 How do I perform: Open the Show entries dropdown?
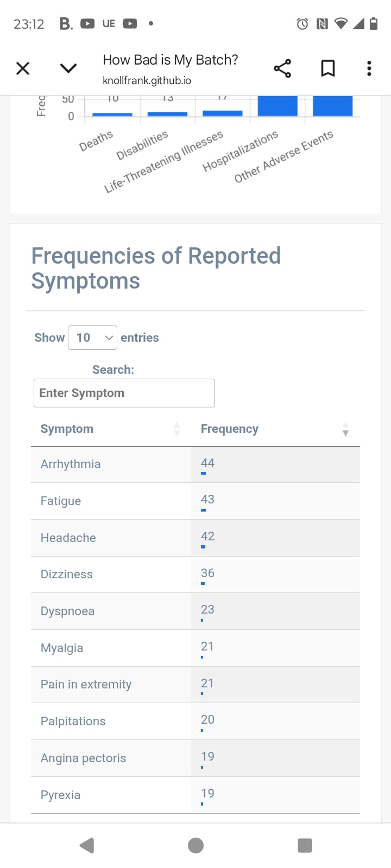[92, 337]
